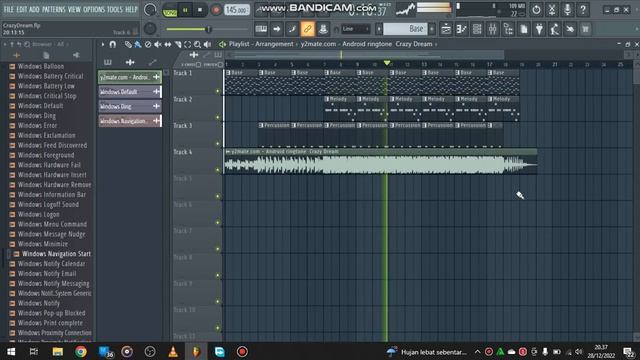Screen dimensions: 640x360
Task: Toggle typing keyboard to piano icon
Action: [261, 29]
